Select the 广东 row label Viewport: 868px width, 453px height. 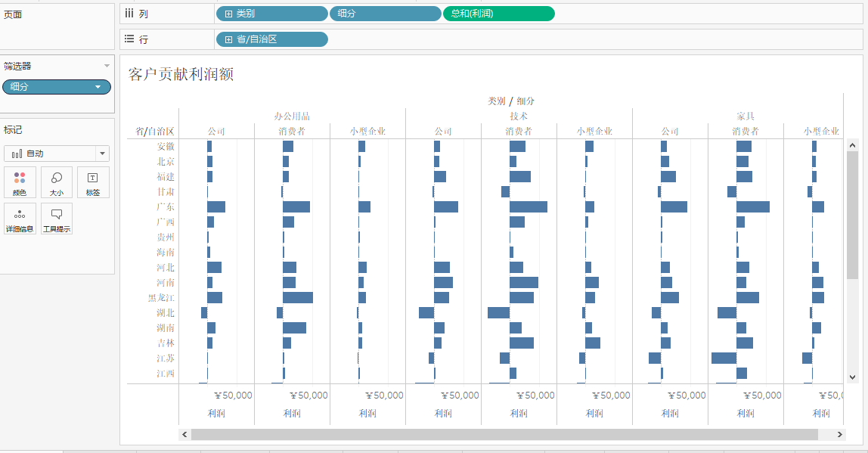click(165, 207)
